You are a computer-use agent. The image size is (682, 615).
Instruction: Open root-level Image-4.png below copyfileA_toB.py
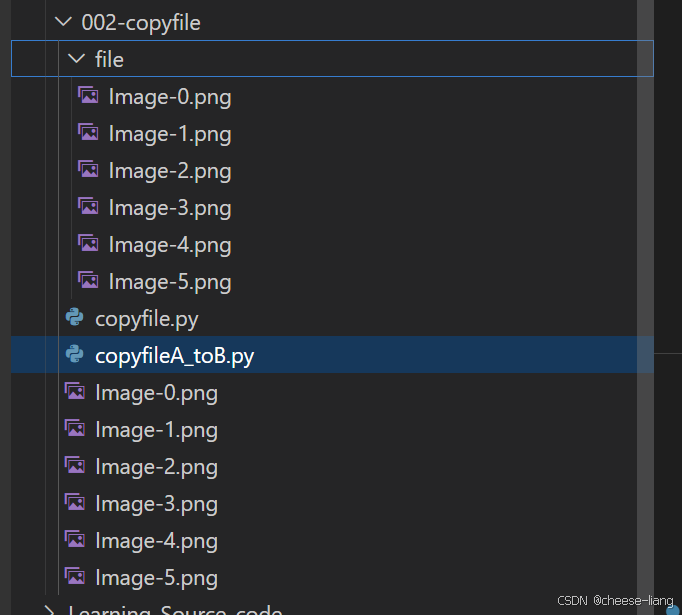pyautogui.click(x=156, y=541)
